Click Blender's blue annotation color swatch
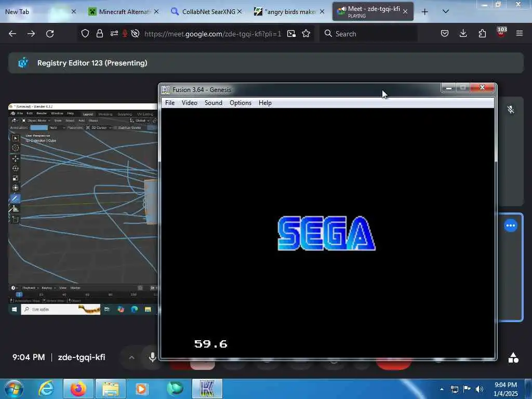This screenshot has height=399, width=532. coord(39,128)
